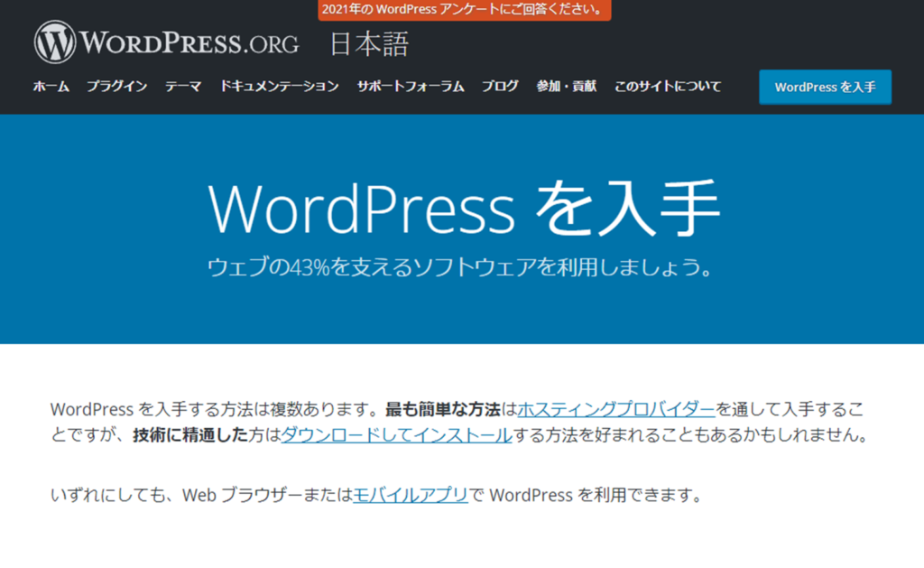Open このサイトについて menu item
Screen dimensions: 924x568
coord(668,87)
